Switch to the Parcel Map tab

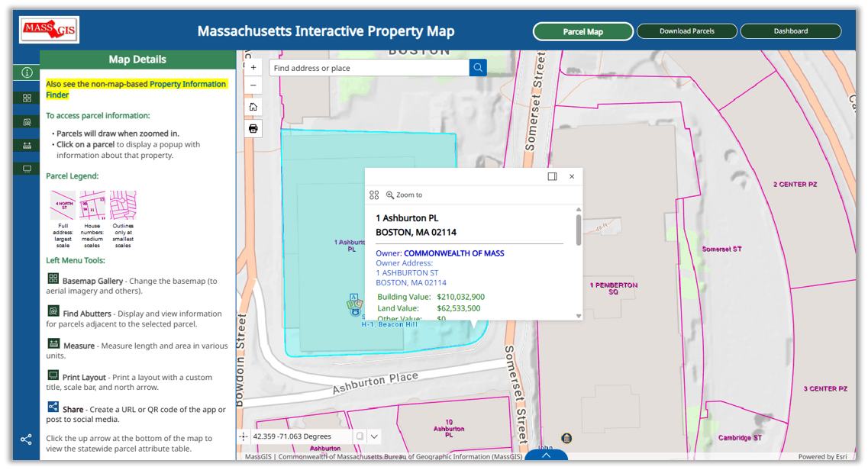(583, 31)
